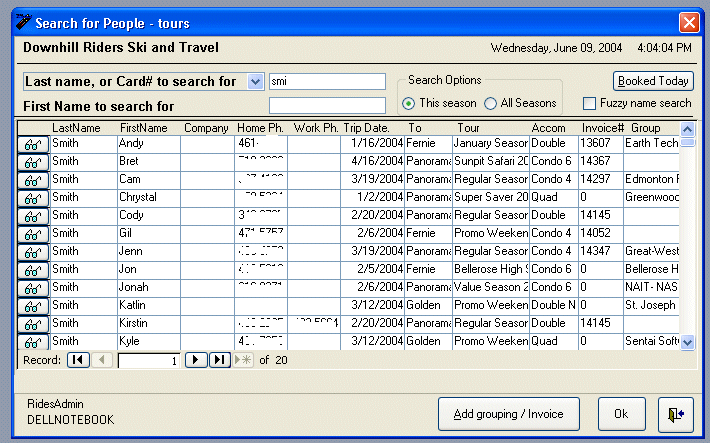The height and width of the screenshot is (443, 710).
Task: Click the Invoice# column header
Action: coord(603,128)
